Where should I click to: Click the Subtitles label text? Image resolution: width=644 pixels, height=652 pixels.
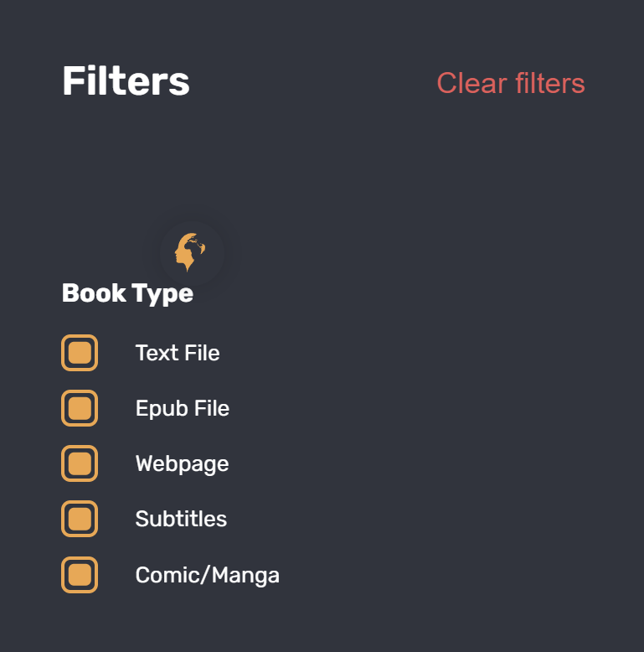pyautogui.click(x=181, y=519)
